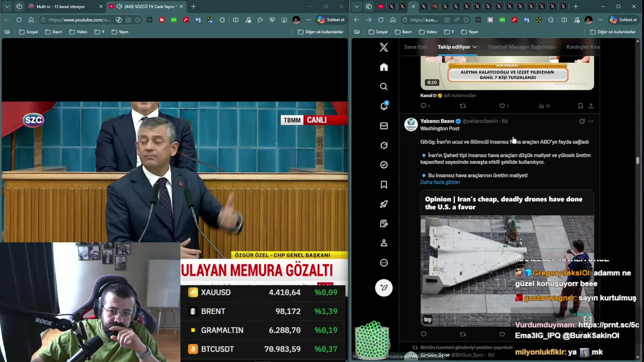This screenshot has height=362, width=644.
Task: Open the tab list dropdown in X window
Action: point(357,7)
